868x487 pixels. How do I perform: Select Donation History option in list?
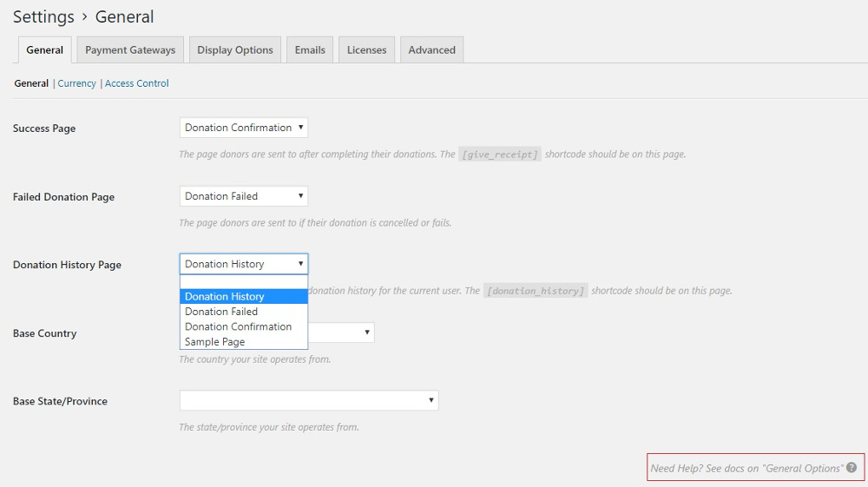[x=243, y=297]
